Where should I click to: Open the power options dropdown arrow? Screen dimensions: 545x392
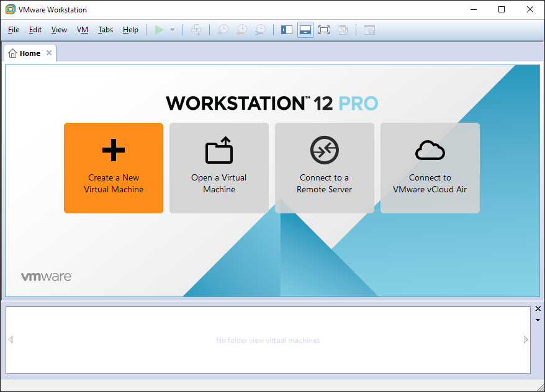(x=172, y=30)
